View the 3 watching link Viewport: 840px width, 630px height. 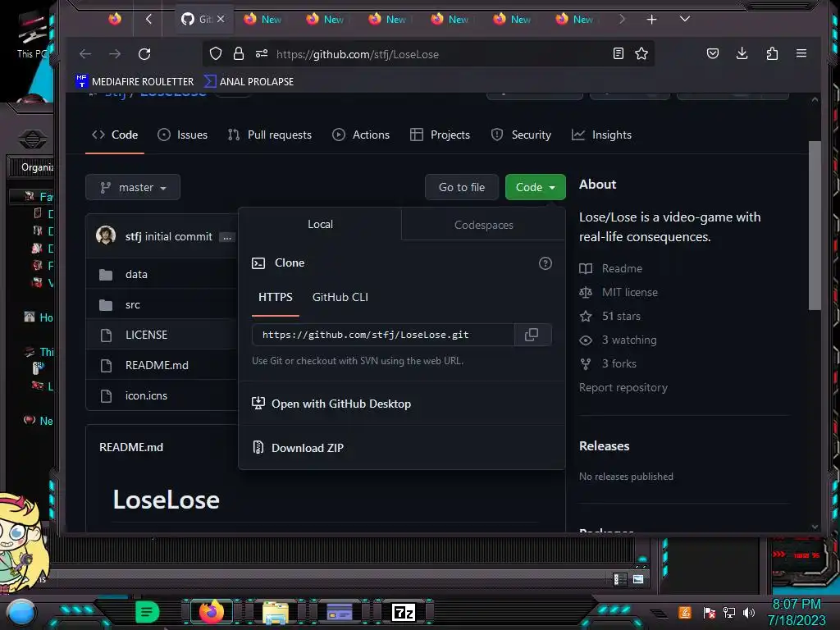[619, 340]
